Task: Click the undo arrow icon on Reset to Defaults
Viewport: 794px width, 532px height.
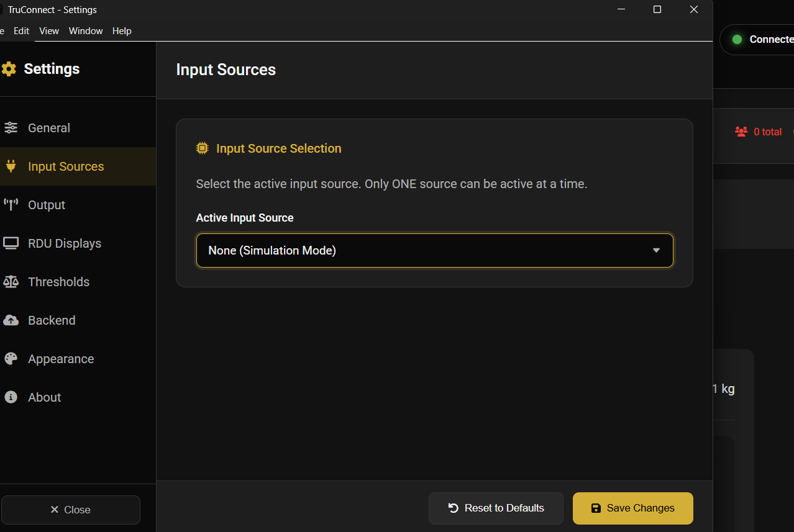Action: [454, 508]
